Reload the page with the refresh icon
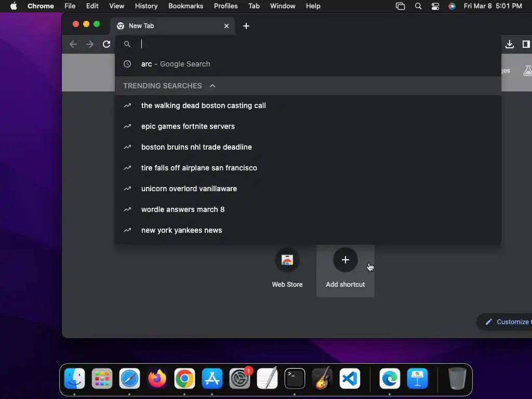532x399 pixels. point(107,44)
